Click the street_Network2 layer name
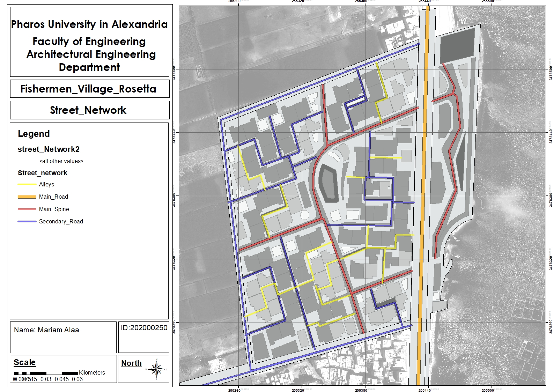Screen dimensions: 554x392 [49, 149]
